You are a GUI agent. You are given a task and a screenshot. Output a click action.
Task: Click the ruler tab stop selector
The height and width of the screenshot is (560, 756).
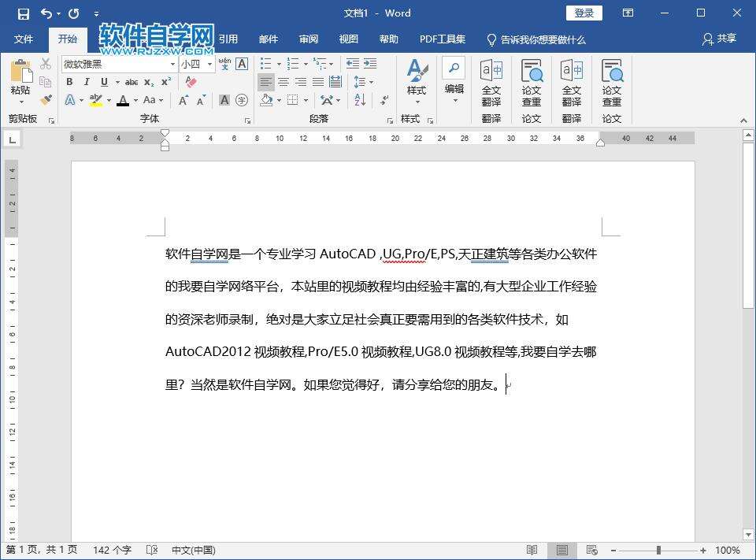[x=12, y=139]
